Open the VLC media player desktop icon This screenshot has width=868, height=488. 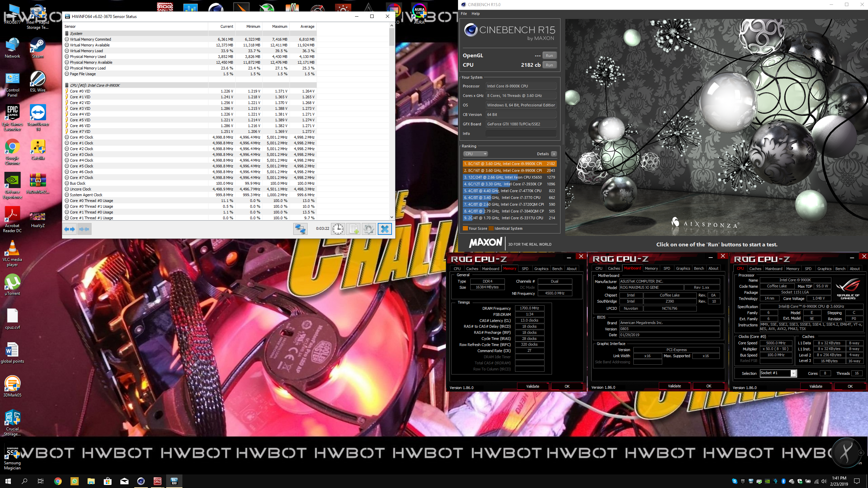coord(13,253)
